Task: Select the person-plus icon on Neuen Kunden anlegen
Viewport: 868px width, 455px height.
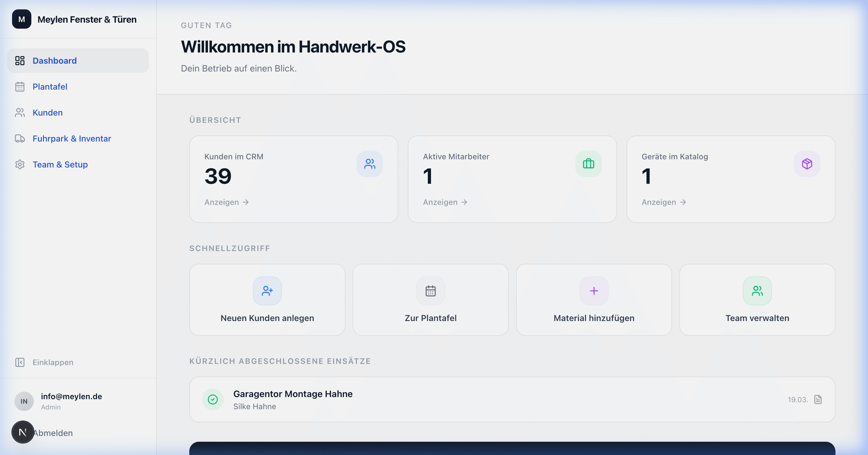Action: (x=267, y=291)
